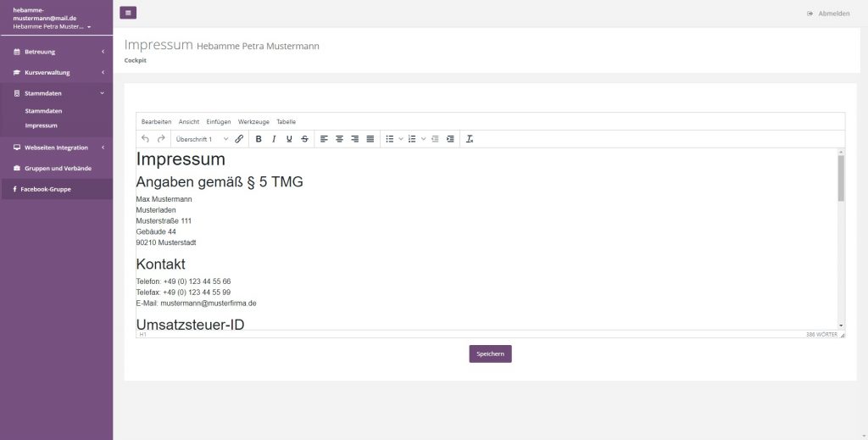
Task: Click the bold formatting icon
Action: click(259, 139)
